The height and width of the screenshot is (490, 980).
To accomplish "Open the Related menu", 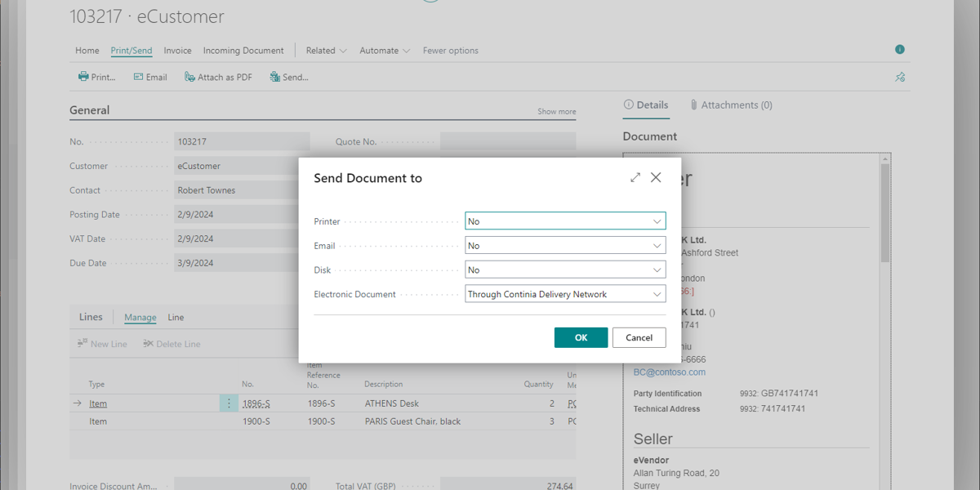I will pos(326,51).
